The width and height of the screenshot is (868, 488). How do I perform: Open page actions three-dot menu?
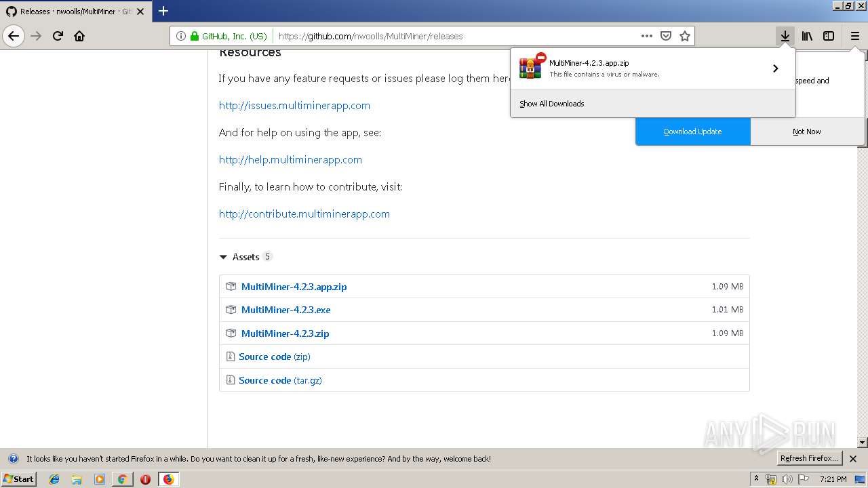(647, 36)
